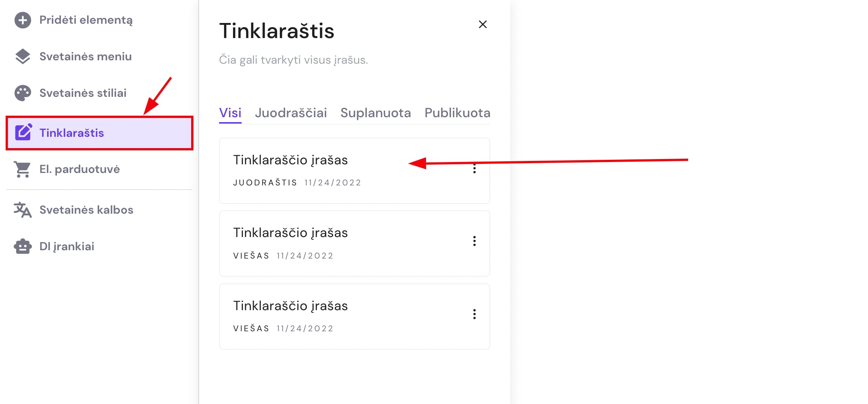Image resolution: width=868 pixels, height=404 pixels.
Task: Click the Tinklaraštis pencil icon
Action: point(23,133)
